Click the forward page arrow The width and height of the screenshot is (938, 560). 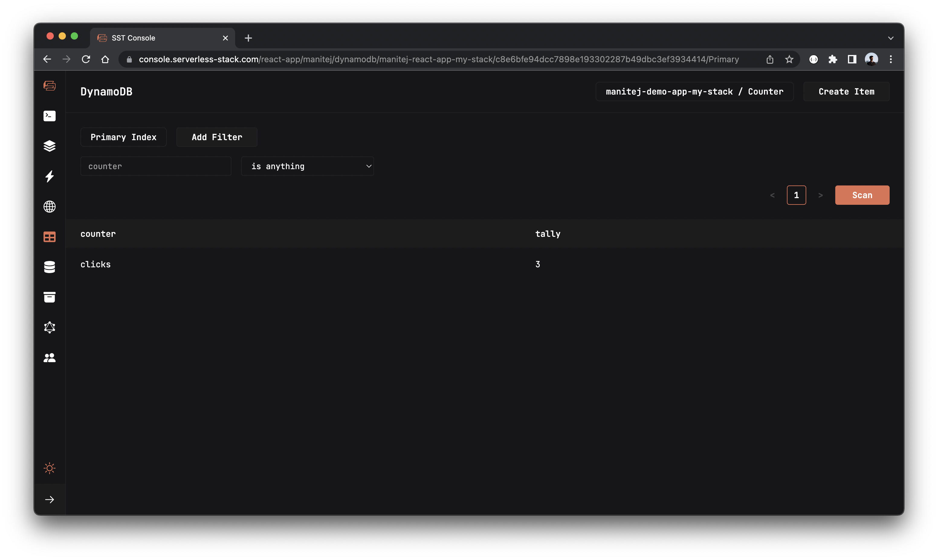[x=821, y=195]
